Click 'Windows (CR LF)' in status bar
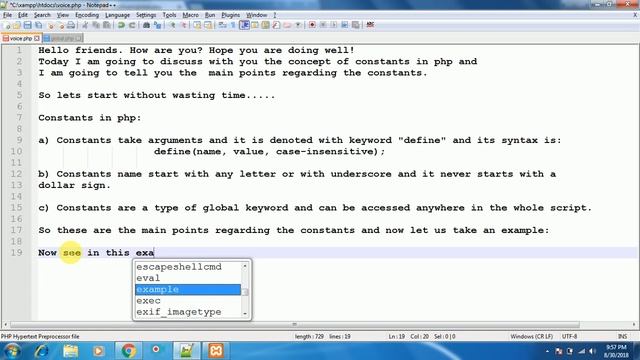640x360 pixels. tap(531, 336)
